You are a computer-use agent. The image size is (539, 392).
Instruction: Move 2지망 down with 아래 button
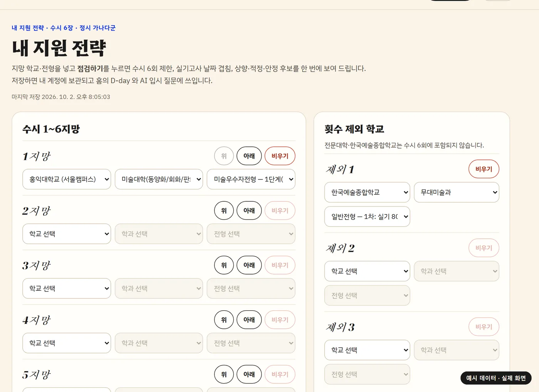coord(249,211)
